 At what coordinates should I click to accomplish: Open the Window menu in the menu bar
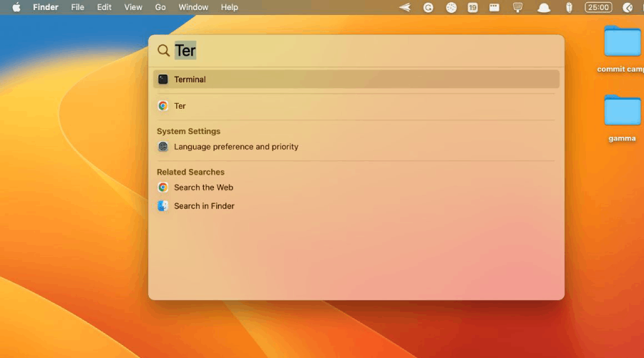(x=193, y=7)
